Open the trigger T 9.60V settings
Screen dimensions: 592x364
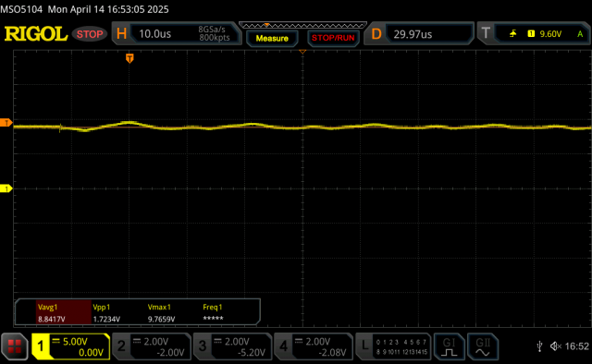pyautogui.click(x=534, y=34)
